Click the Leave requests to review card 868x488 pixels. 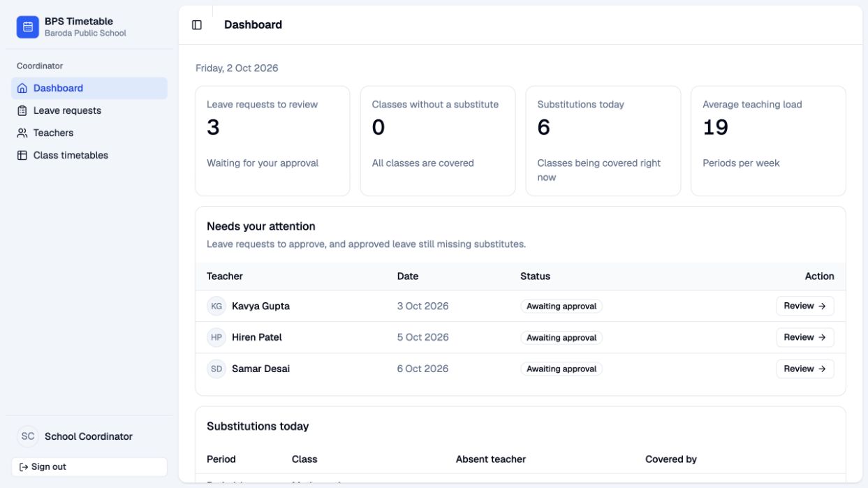click(272, 141)
